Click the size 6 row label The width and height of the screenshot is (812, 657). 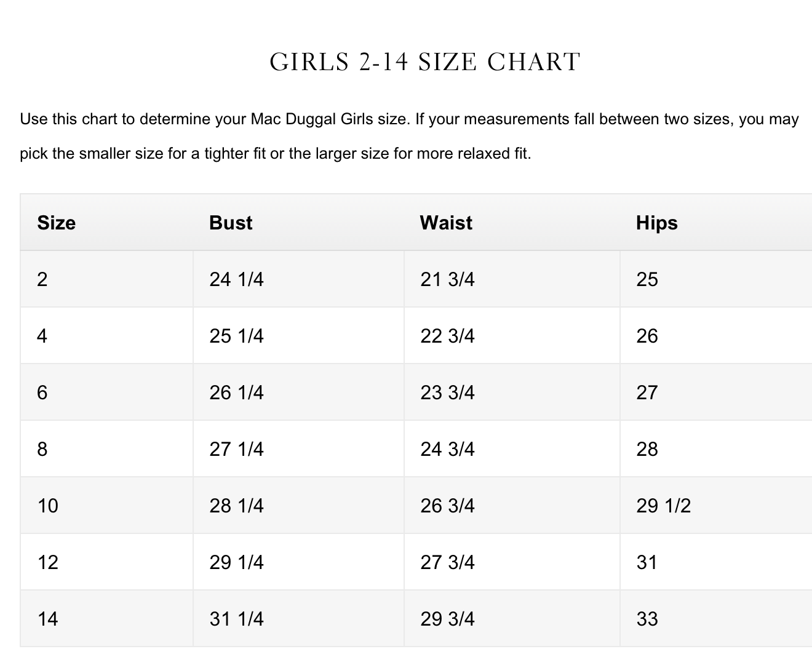[x=42, y=392]
